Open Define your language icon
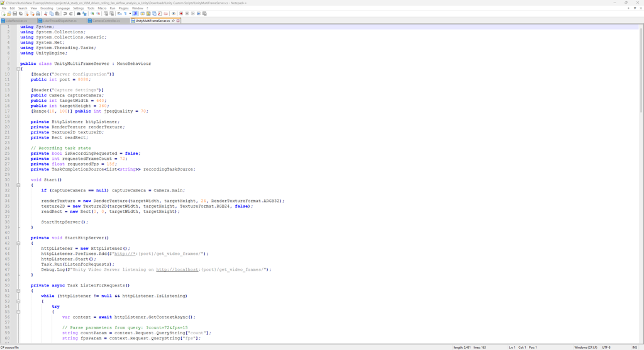The width and height of the screenshot is (644, 350). click(143, 14)
